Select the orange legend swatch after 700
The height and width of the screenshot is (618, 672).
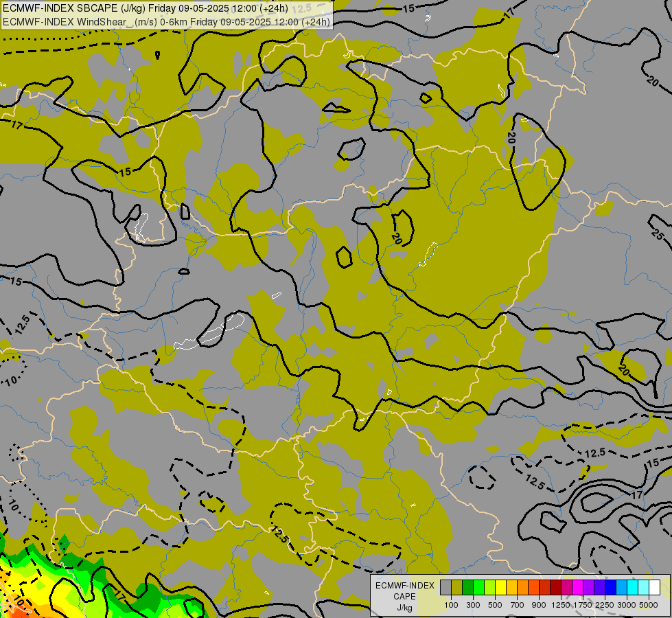523,588
